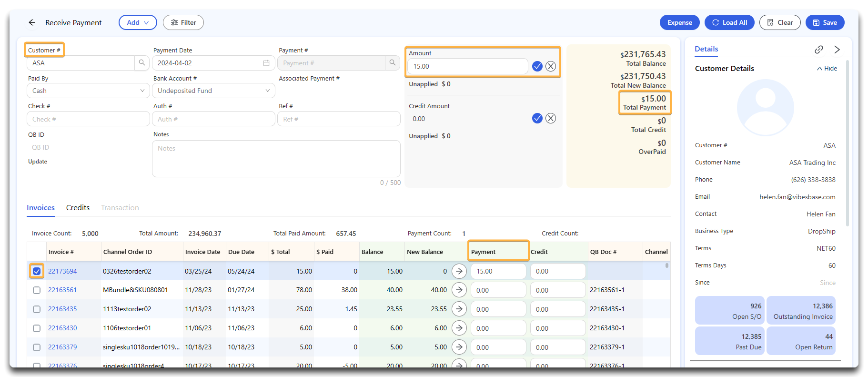This screenshot has width=868, height=377.
Task: Tick the checkbox for invoice 22163379
Action: point(37,347)
